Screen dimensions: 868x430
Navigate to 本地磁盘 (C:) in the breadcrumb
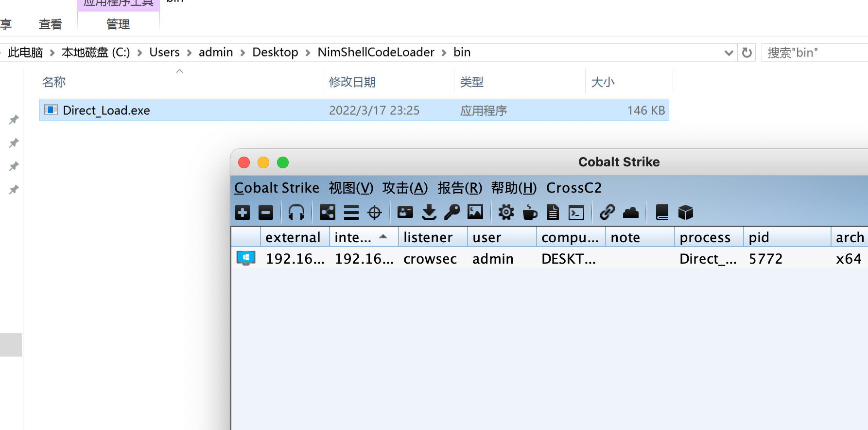point(96,52)
